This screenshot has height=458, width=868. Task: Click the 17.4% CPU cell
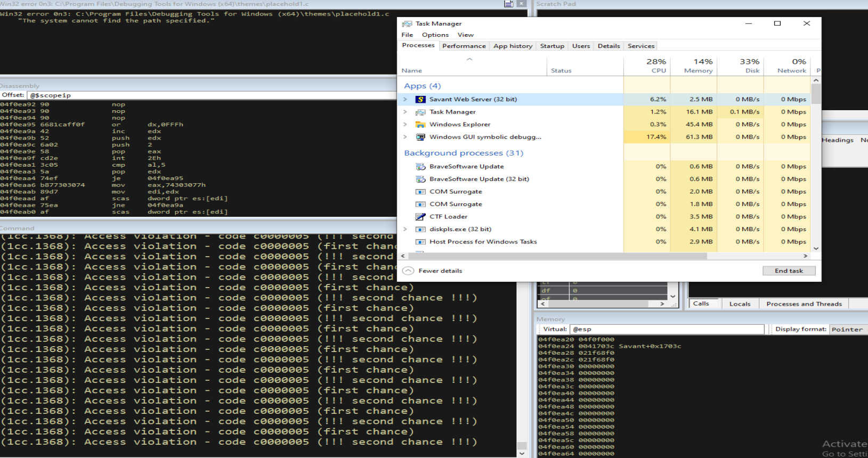pos(646,137)
